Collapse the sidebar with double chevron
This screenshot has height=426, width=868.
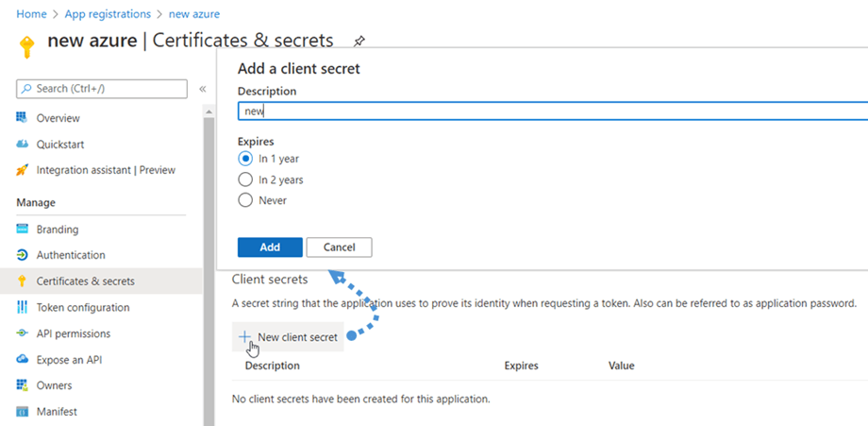[x=202, y=89]
